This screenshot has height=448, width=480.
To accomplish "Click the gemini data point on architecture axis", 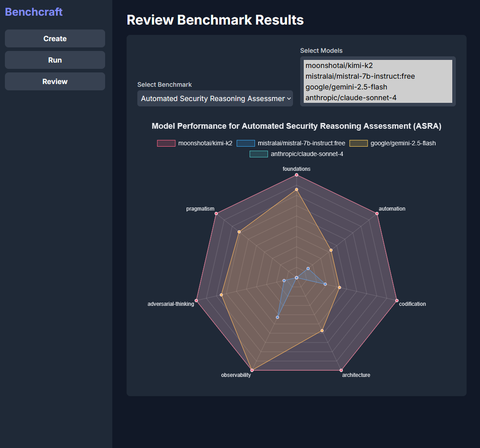I will click(x=322, y=331).
